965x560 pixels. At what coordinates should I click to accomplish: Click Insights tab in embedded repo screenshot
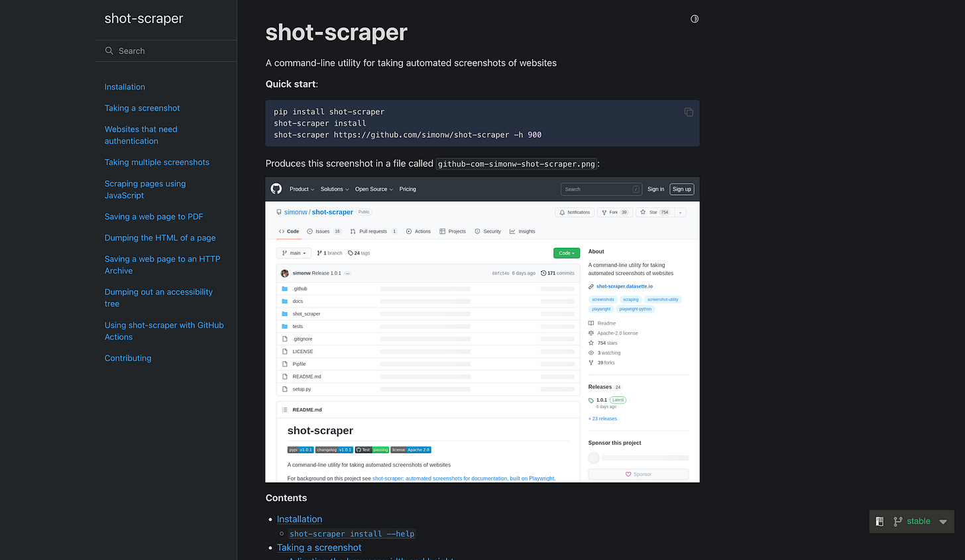pyautogui.click(x=522, y=231)
